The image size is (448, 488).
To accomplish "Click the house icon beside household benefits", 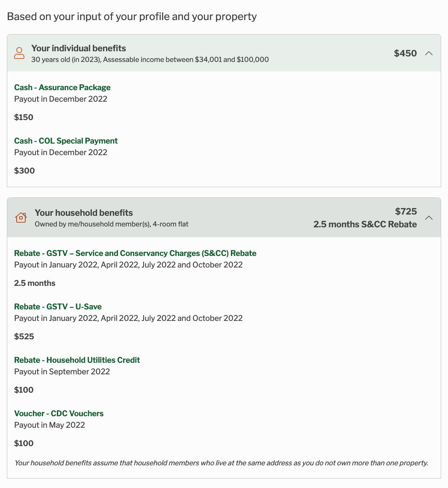I will point(21,218).
